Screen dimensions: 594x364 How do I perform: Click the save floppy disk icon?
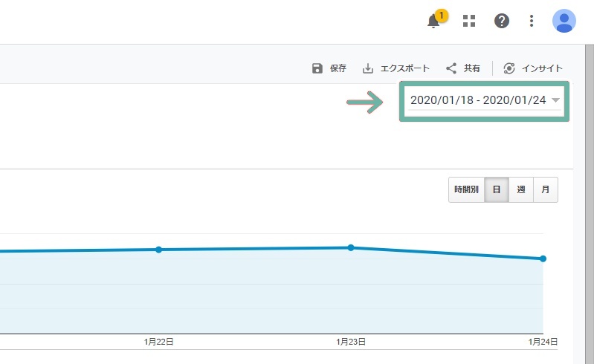[317, 68]
